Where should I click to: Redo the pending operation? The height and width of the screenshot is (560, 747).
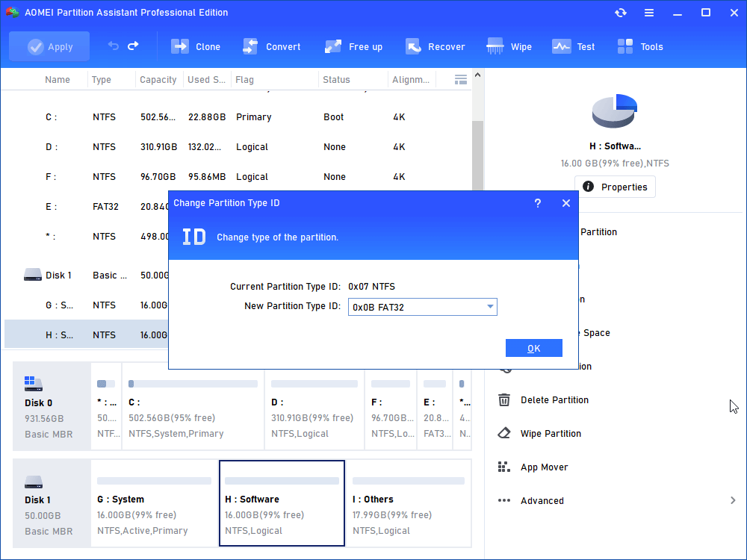[x=133, y=46]
